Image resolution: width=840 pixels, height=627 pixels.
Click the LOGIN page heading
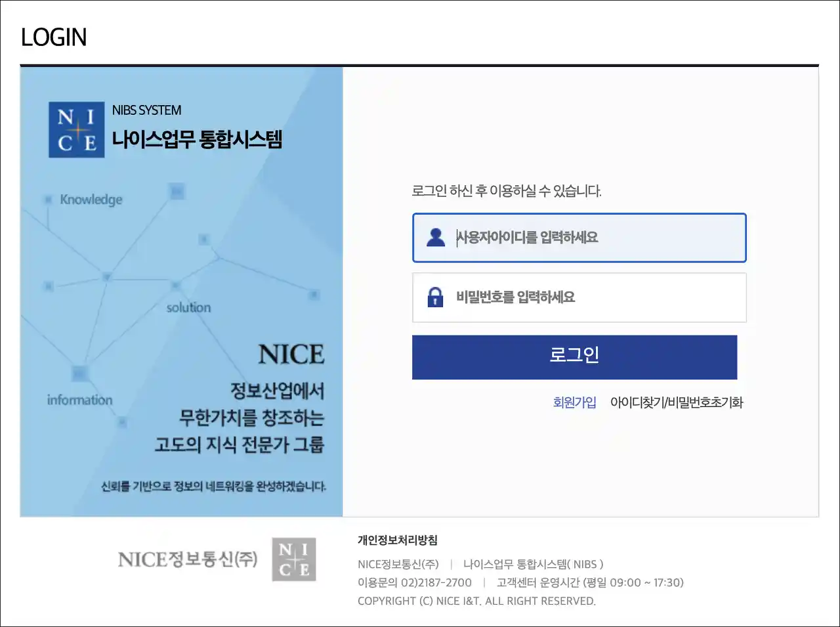coord(54,37)
